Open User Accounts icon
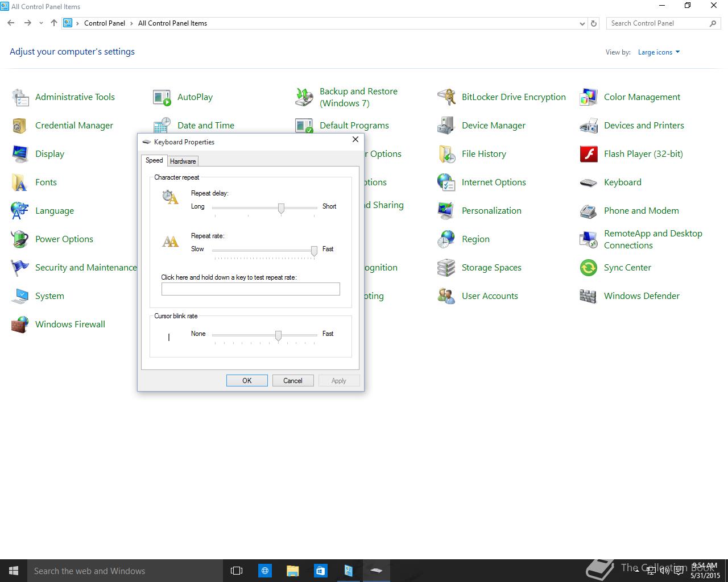This screenshot has width=728, height=582. 446,296
